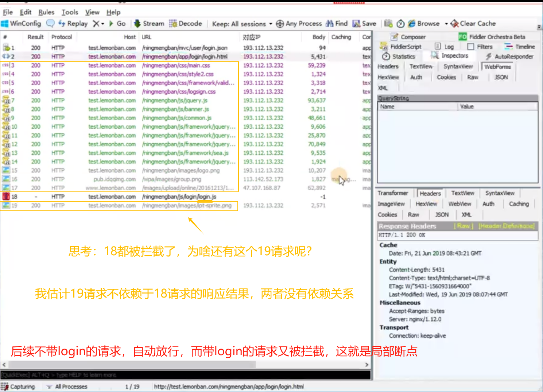Sort sessions by Protocol column
The width and height of the screenshot is (543, 392).
tap(61, 37)
